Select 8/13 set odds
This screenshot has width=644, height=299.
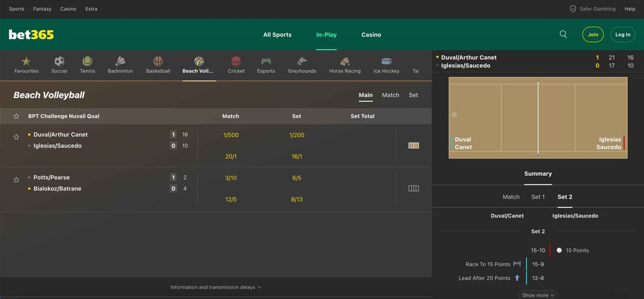[297, 199]
